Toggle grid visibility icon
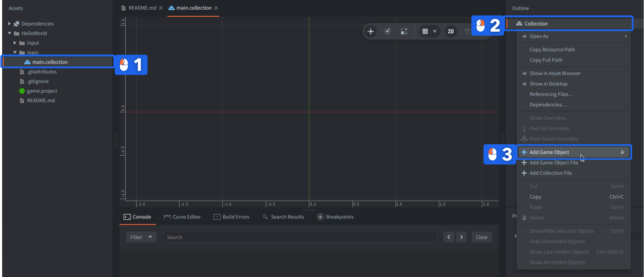Screen dimensions: 644x277 click(425, 31)
